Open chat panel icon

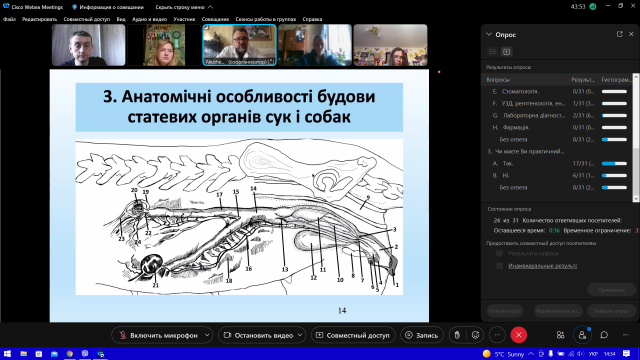604,335
